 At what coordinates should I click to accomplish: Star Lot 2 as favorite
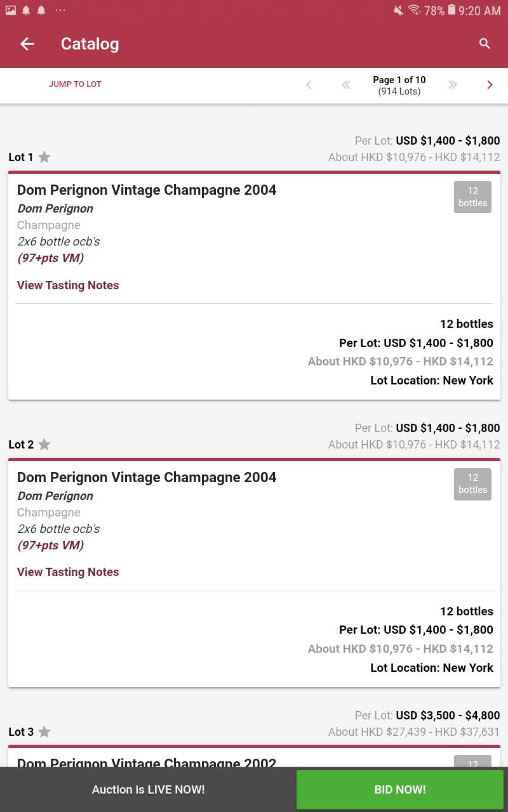pyautogui.click(x=44, y=445)
